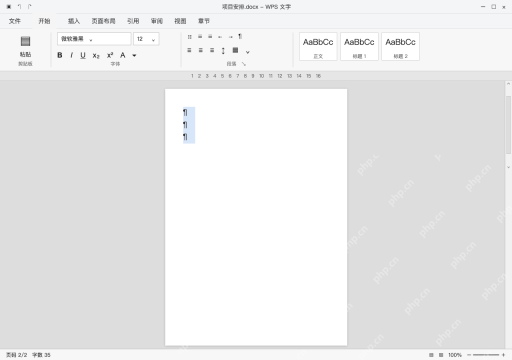Decrease paragraph indent

pos(220,37)
